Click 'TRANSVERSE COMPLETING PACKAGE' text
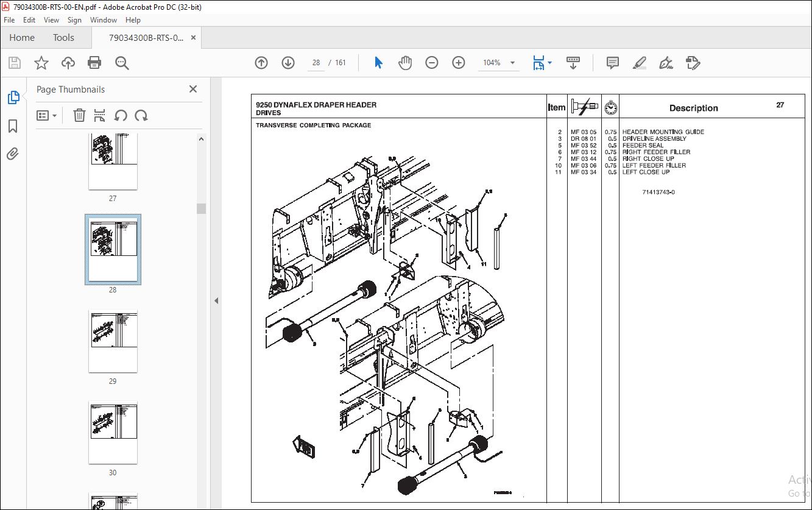 click(x=313, y=126)
